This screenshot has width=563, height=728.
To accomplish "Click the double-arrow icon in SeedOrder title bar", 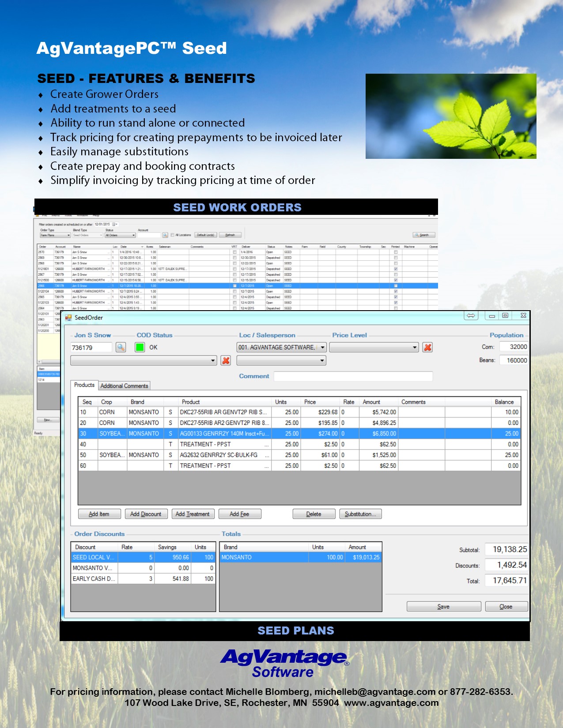I will pyautogui.click(x=471, y=315).
